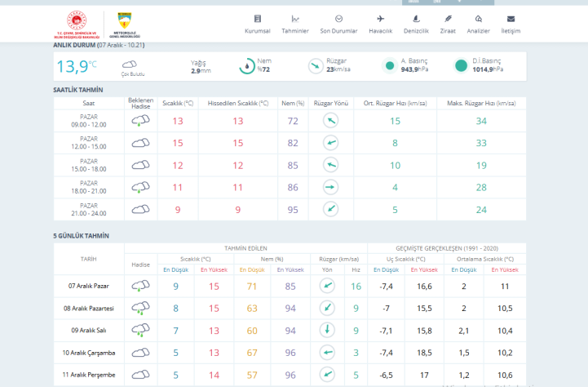Click wind direction arrow for 09 Aralık Salı
The height and width of the screenshot is (387, 588).
(x=326, y=331)
